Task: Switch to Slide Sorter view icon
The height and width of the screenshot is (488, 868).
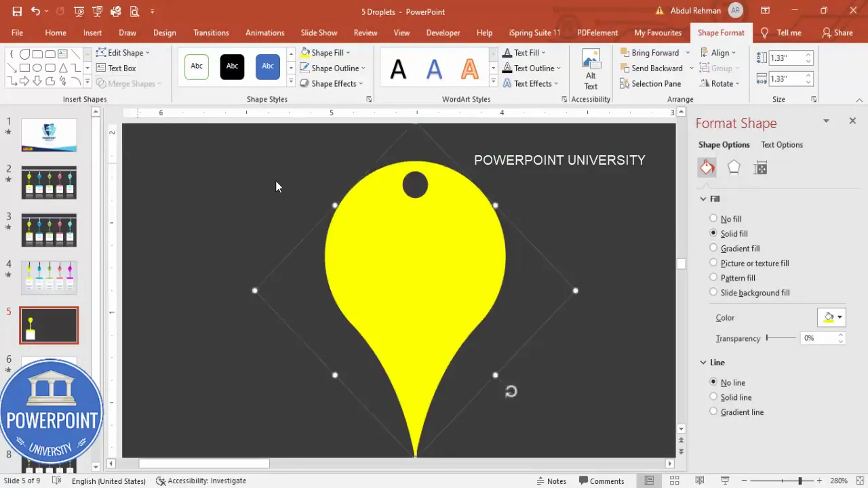Action: tap(675, 481)
